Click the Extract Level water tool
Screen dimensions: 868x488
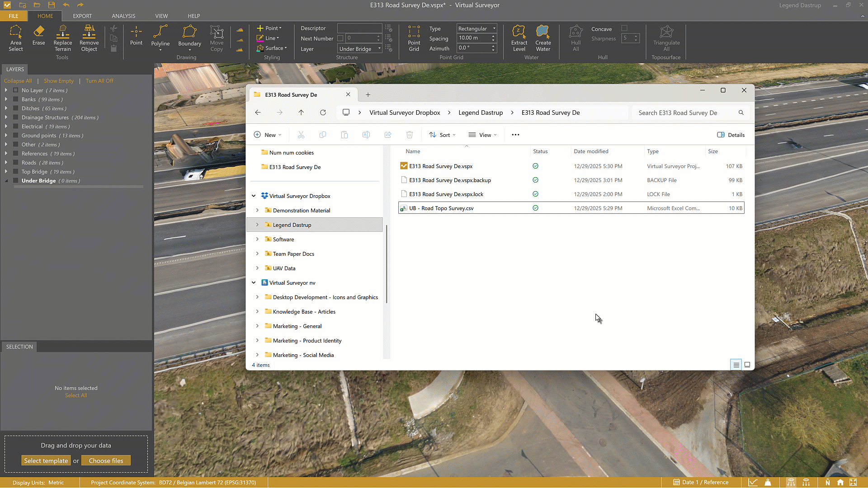pyautogui.click(x=519, y=38)
